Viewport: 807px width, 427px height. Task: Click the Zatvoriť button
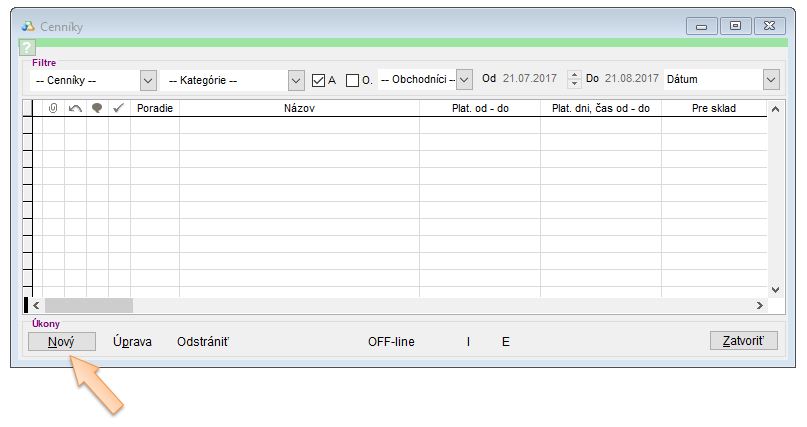coord(742,341)
